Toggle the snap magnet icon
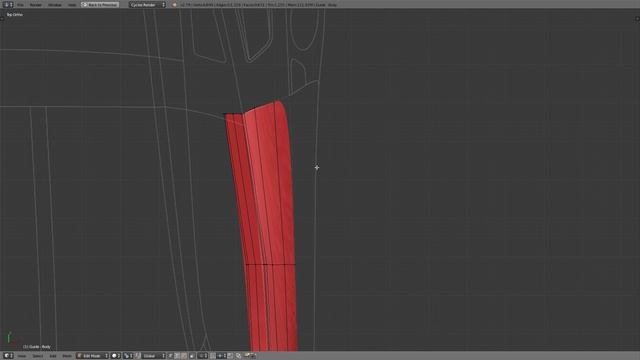The height and width of the screenshot is (360, 640). (213, 356)
